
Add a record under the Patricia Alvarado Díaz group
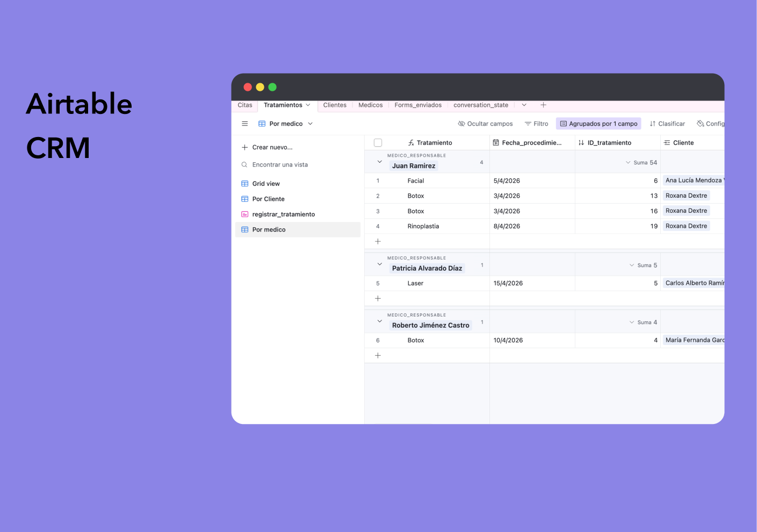pos(378,298)
